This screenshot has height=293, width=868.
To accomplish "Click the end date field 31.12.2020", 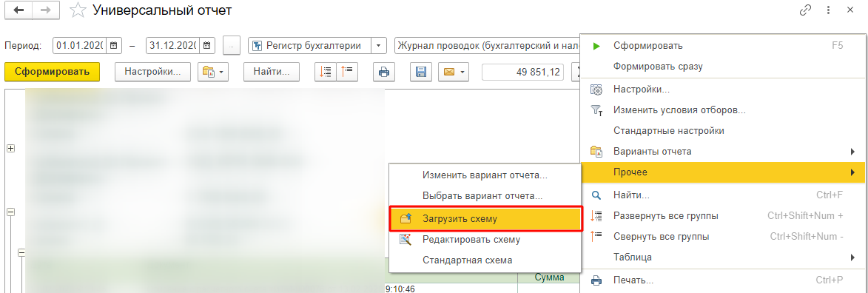I will click(x=173, y=45).
